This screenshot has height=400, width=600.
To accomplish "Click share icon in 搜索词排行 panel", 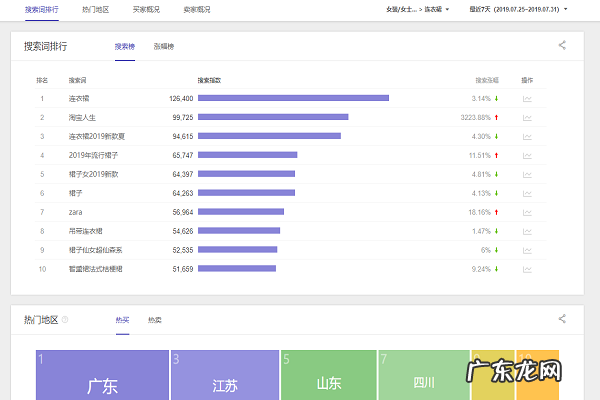I will (562, 45).
